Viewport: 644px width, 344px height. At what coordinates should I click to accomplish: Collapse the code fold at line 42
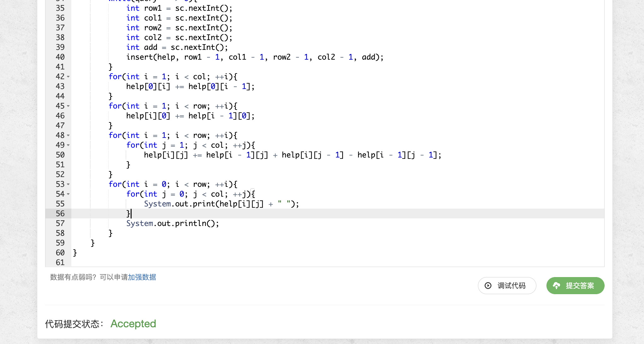click(68, 77)
